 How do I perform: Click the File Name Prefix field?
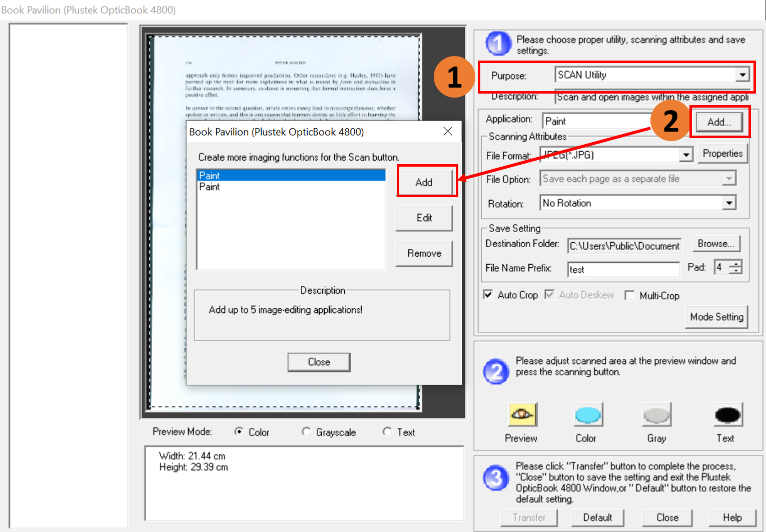623,269
